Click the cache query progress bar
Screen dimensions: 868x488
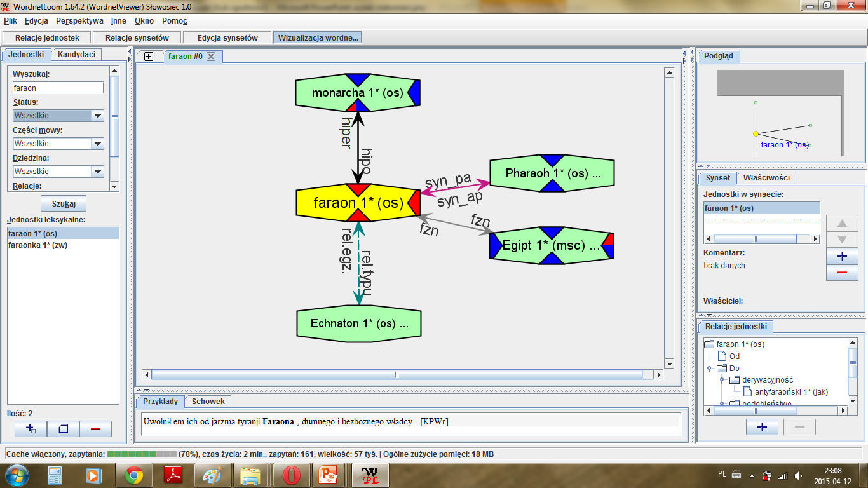[x=142, y=454]
